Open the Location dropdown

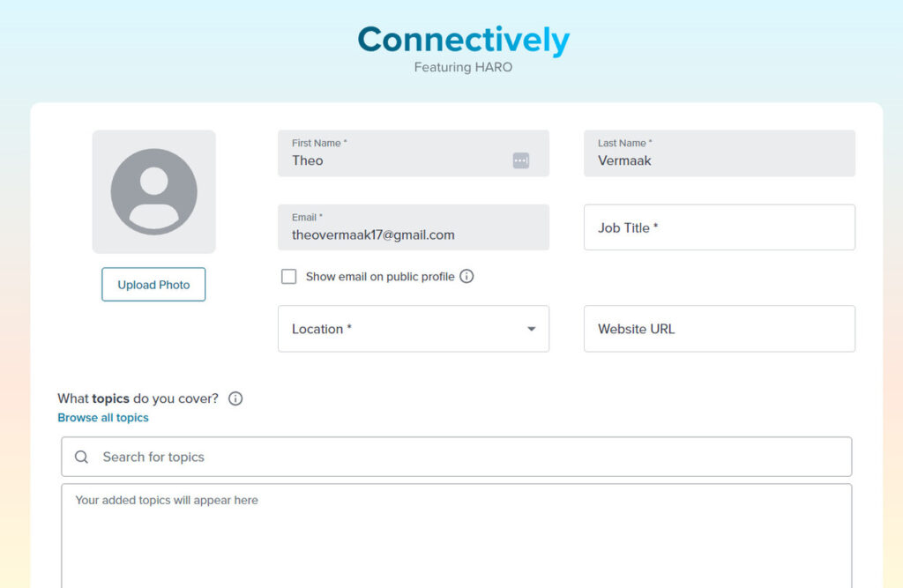coord(414,329)
